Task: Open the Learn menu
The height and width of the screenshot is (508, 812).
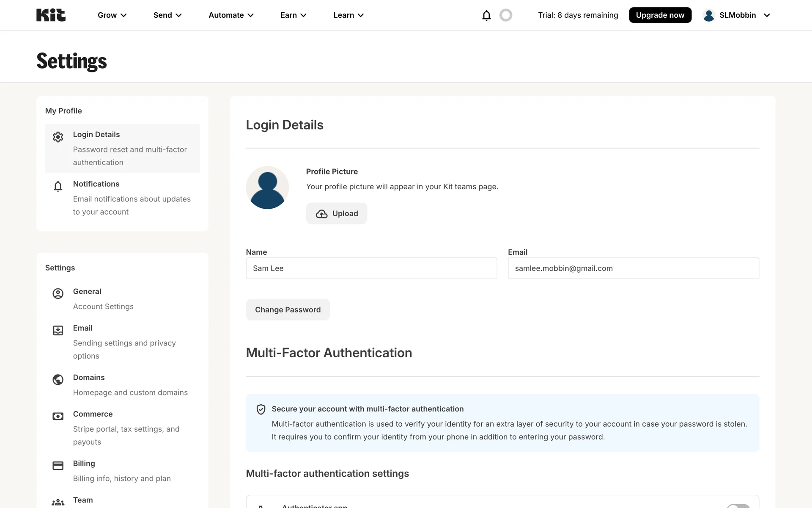Action: pos(348,15)
